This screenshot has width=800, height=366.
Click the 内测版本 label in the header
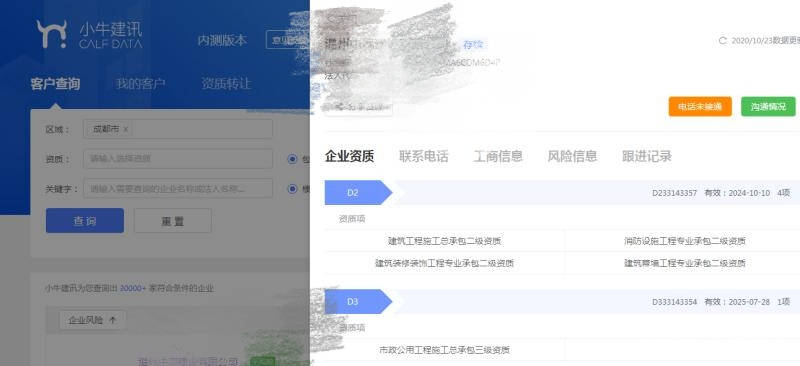222,40
